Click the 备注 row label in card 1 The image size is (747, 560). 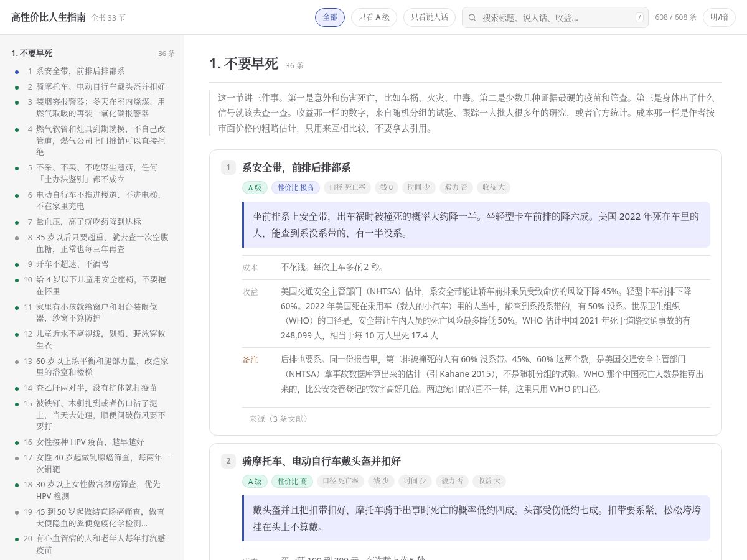coord(250,360)
